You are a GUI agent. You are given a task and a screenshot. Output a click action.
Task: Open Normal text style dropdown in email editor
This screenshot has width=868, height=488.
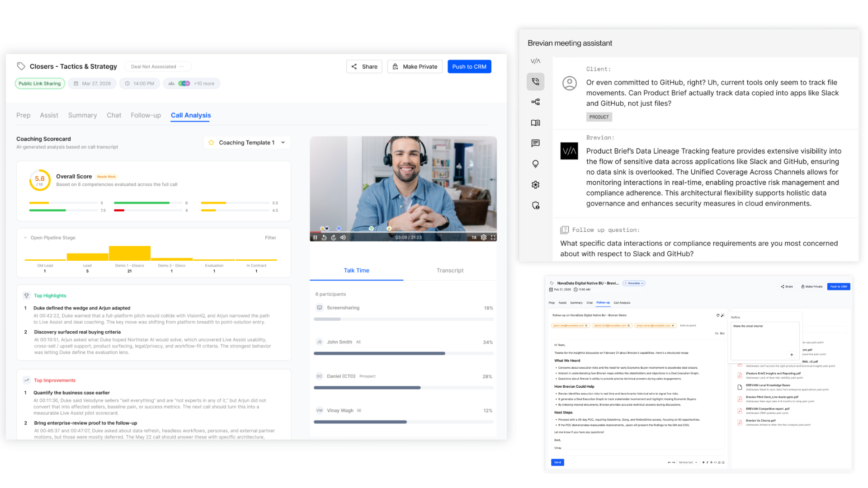(688, 462)
